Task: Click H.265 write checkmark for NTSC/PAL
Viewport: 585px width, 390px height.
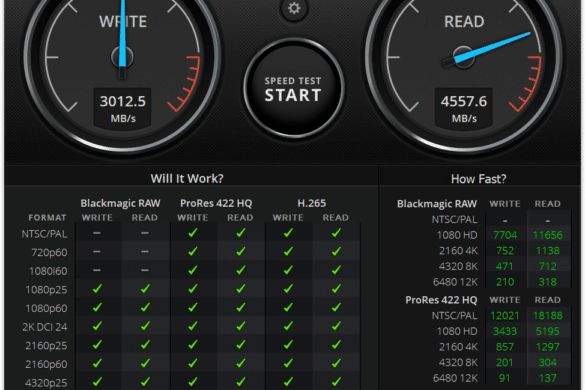Action: coord(288,233)
